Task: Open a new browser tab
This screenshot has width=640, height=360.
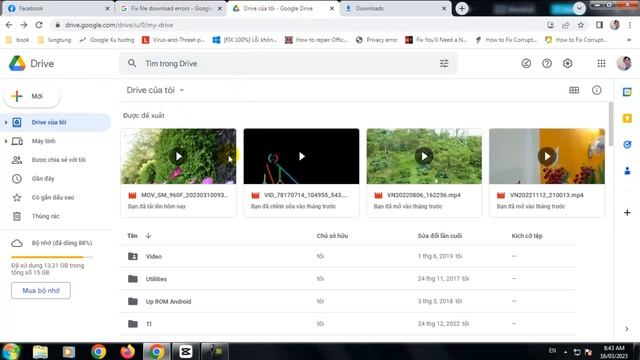Action: pos(462,8)
